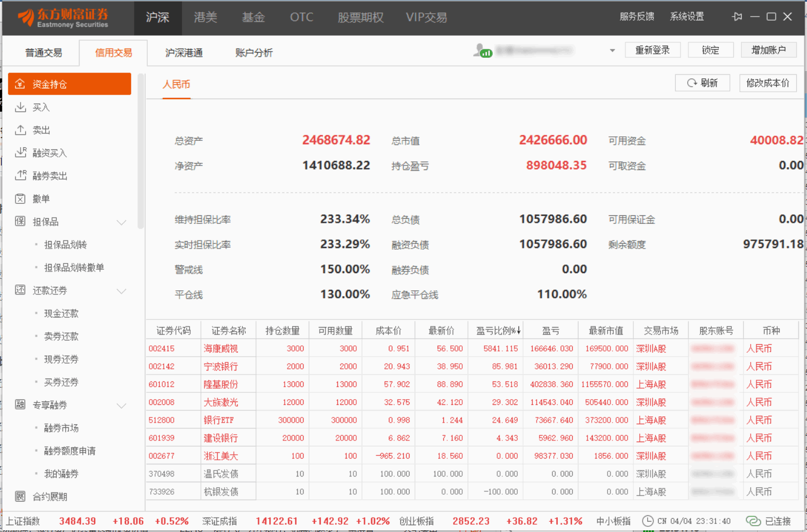This screenshot has width=807, height=532.
Task: Click the 担保品 icon
Action: click(x=20, y=222)
